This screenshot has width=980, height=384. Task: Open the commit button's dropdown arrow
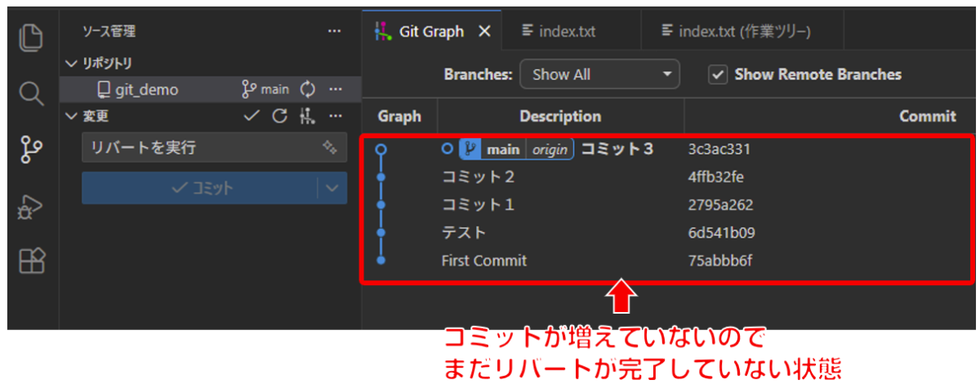[331, 188]
